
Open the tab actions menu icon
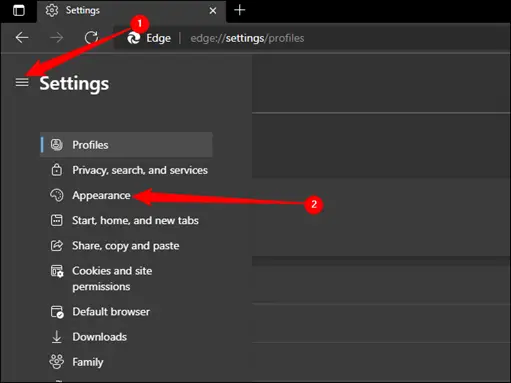pyautogui.click(x=19, y=10)
